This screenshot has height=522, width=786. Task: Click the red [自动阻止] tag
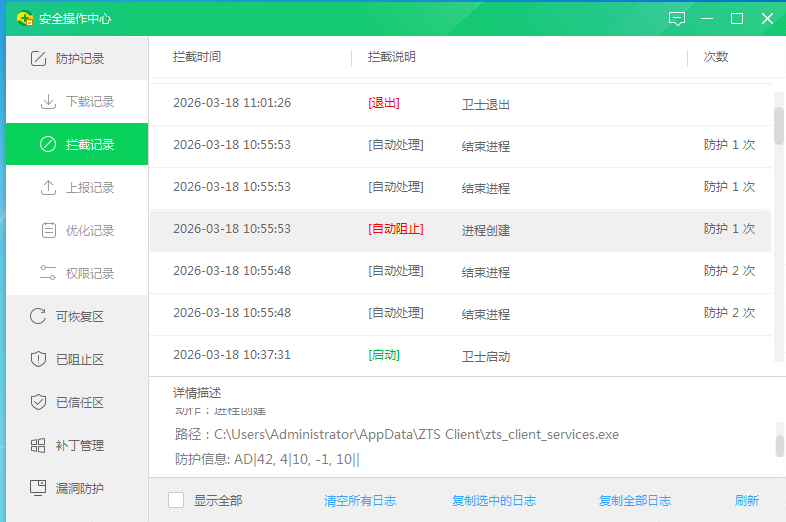(396, 229)
